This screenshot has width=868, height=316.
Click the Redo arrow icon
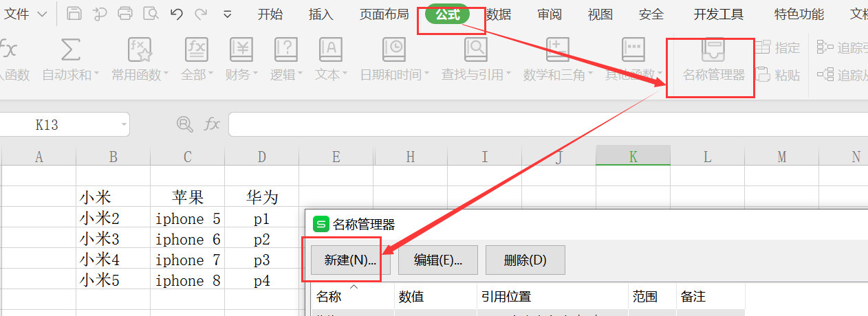pyautogui.click(x=201, y=14)
